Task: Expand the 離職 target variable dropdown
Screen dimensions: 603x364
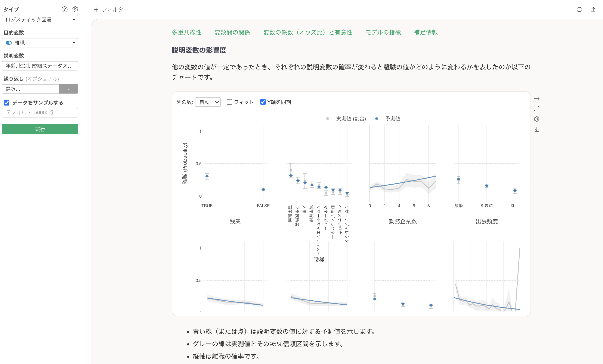Action: pyautogui.click(x=40, y=43)
